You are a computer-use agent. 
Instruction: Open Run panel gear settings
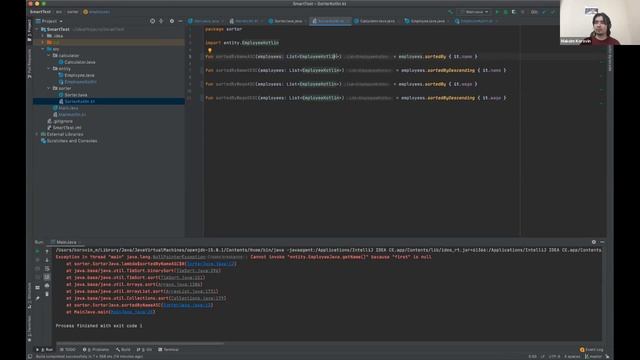pyautogui.click(x=593, y=242)
